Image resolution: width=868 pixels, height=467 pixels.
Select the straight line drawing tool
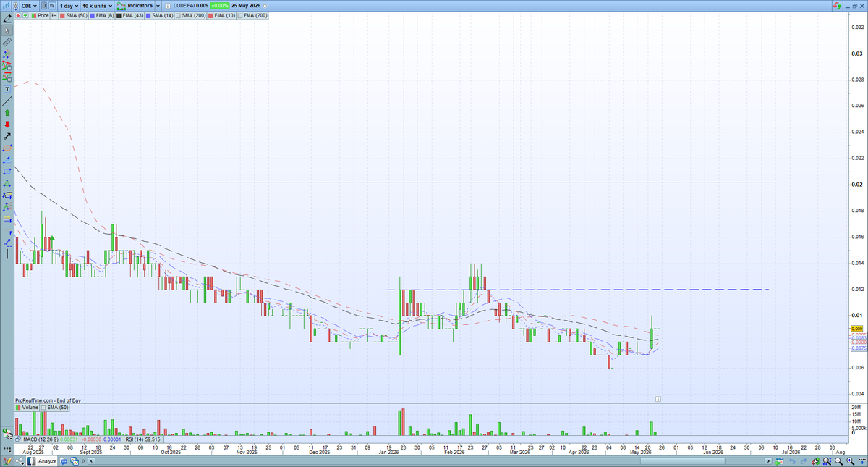7,101
